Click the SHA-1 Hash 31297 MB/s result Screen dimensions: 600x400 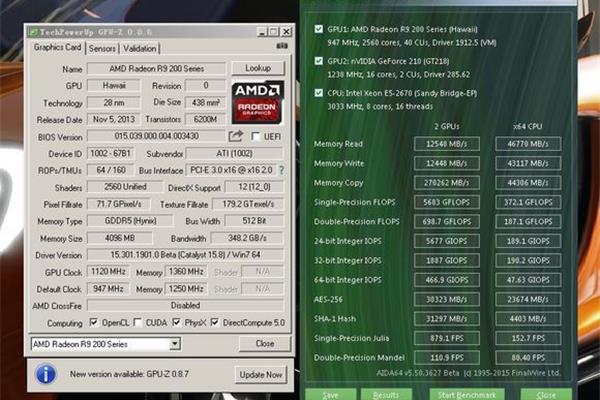pyautogui.click(x=447, y=319)
